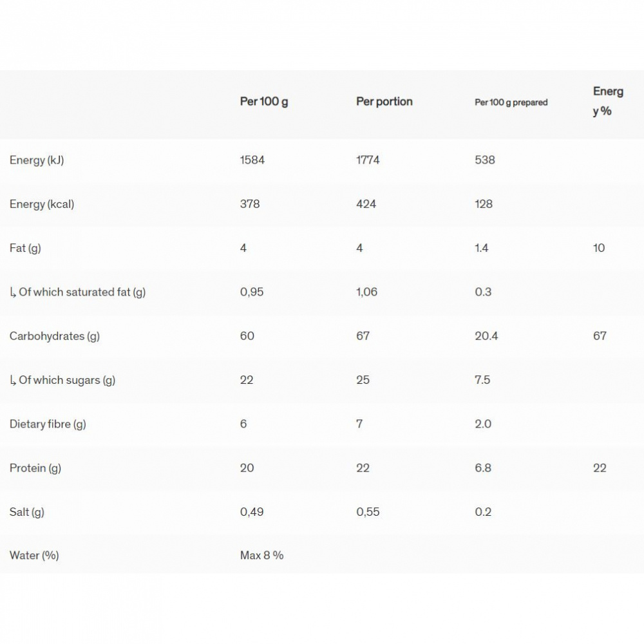Click the arrow icon before saturated fat
Image resolution: width=644 pixels, height=644 pixels.
13,292
